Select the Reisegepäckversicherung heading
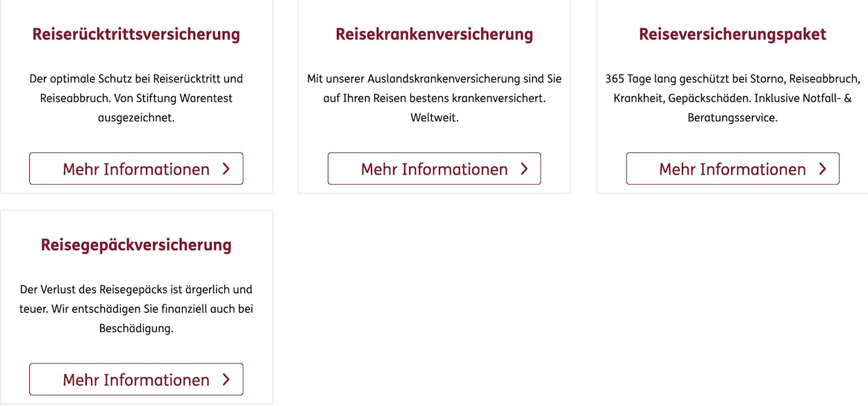Image resolution: width=868 pixels, height=406 pixels. pos(136,245)
